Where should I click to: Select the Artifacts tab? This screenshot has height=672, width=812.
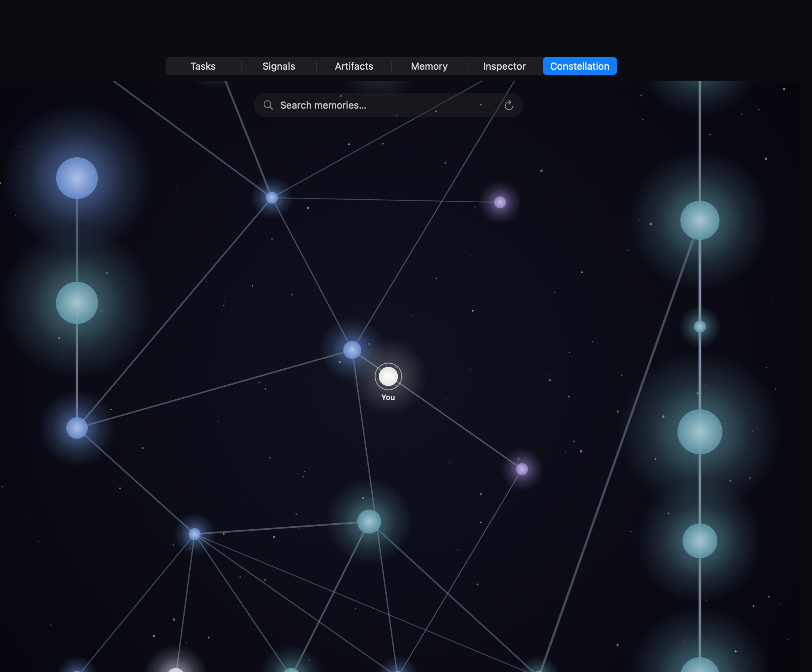(354, 66)
